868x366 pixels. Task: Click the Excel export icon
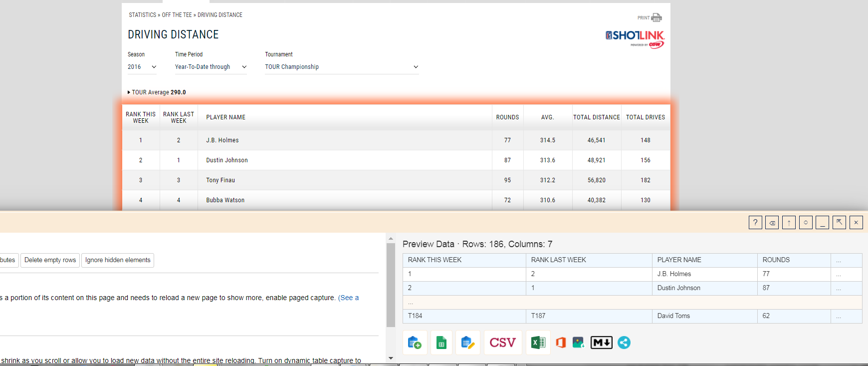[538, 343]
